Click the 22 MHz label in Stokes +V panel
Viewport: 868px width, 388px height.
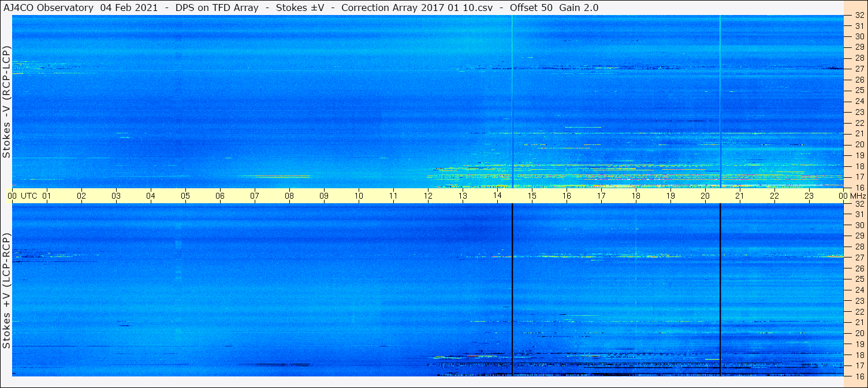859,311
